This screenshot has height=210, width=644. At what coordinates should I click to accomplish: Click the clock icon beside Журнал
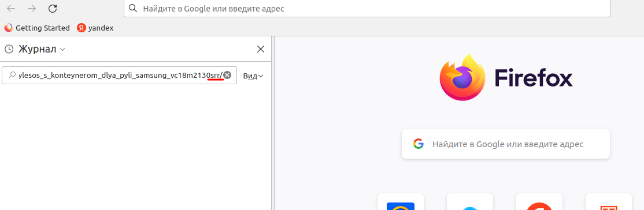coord(9,50)
